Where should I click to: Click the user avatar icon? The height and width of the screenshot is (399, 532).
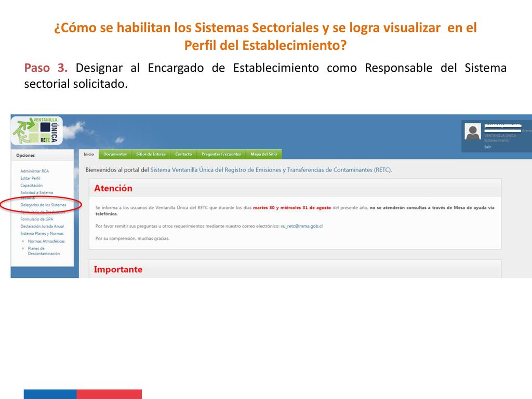(473, 131)
